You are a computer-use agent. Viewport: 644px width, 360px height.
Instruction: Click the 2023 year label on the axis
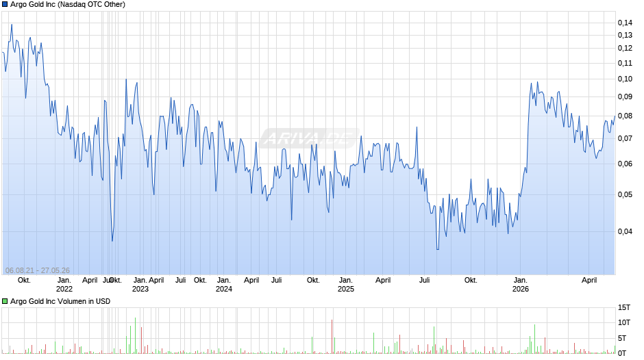point(140,289)
